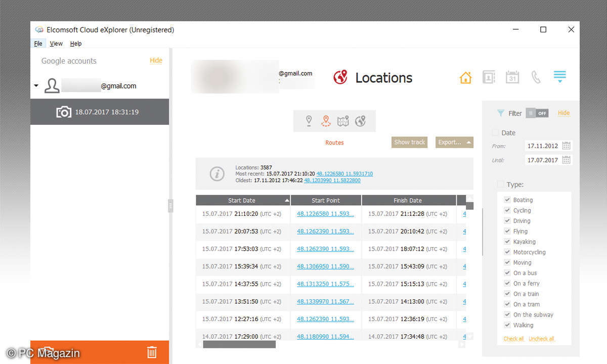
Task: Click the Finish Date column header
Action: click(409, 200)
